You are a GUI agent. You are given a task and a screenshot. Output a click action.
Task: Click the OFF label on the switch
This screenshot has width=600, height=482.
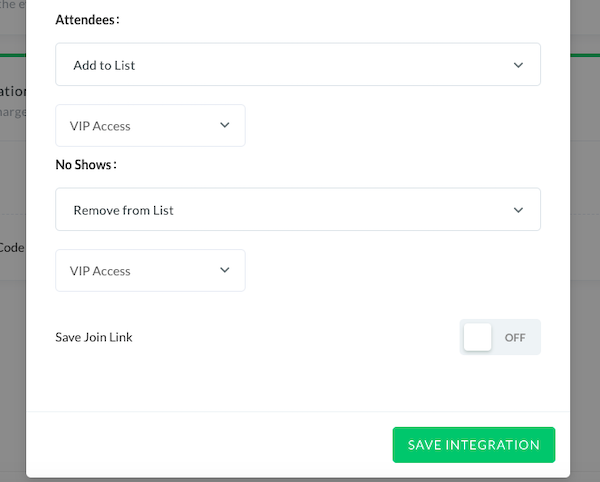(515, 337)
